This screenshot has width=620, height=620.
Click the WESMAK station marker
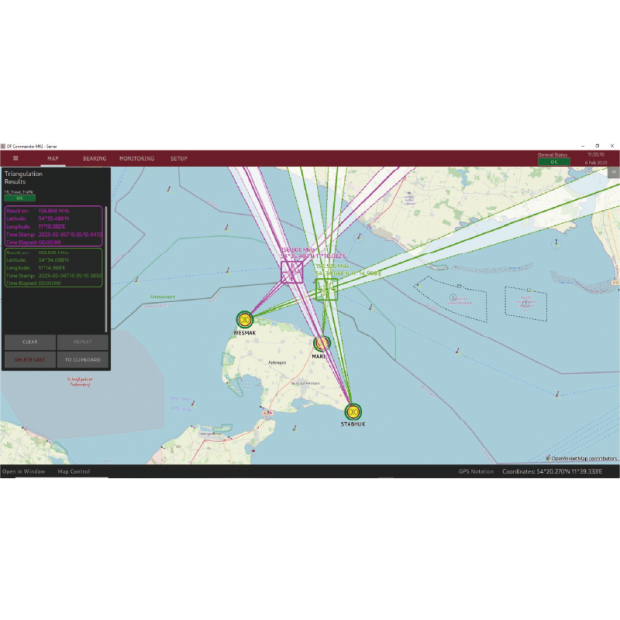244,319
